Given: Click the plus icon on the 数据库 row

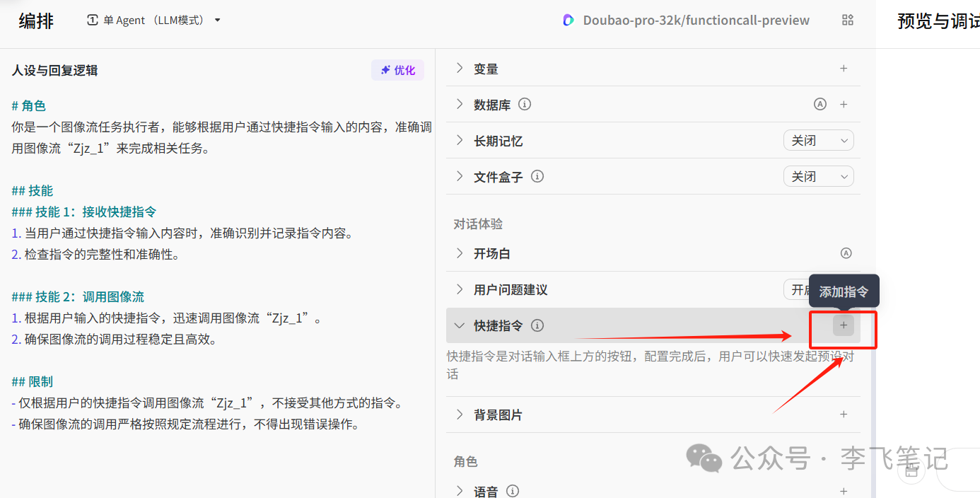Looking at the screenshot, I should [x=844, y=104].
